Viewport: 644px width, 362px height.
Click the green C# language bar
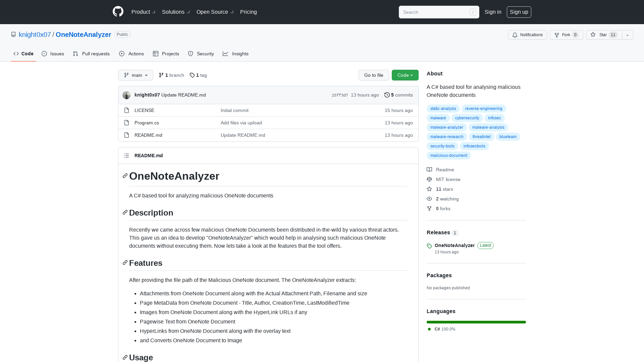(x=476, y=322)
